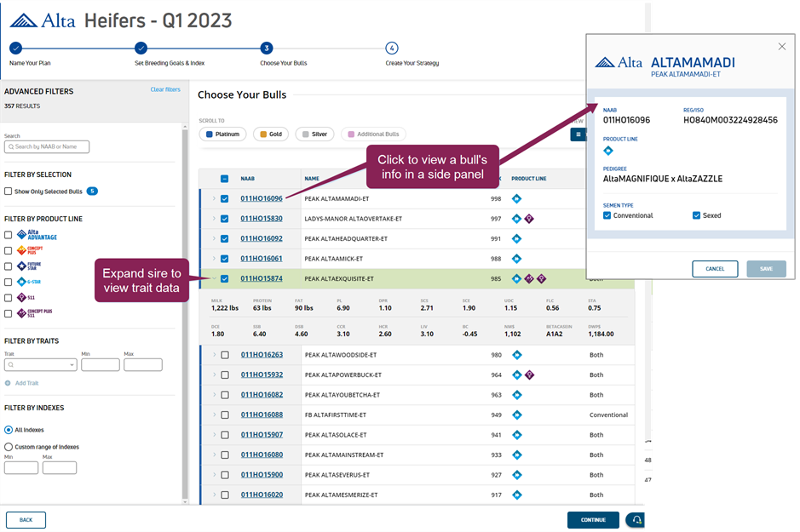Click the Alta logo in page header
This screenshot has height=532, width=800.
click(x=43, y=20)
